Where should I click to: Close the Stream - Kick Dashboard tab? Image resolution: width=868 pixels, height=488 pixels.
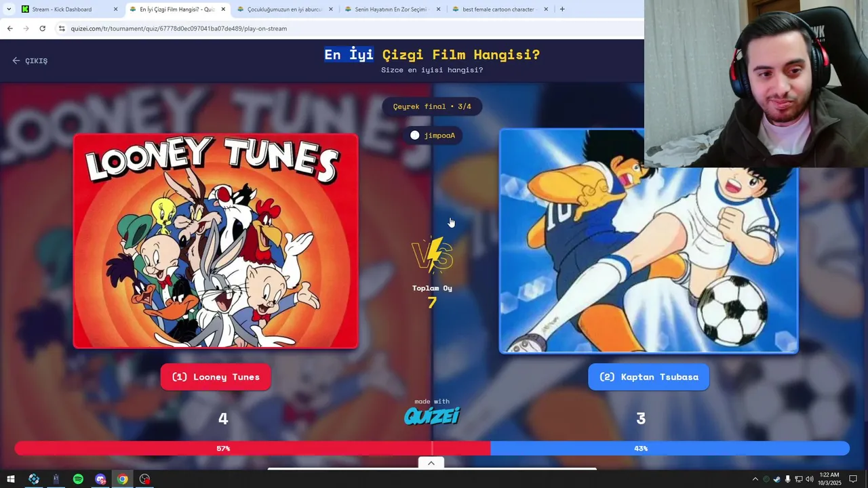[x=115, y=9]
